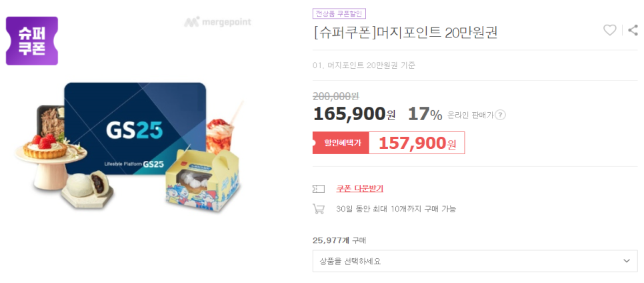Image resolution: width=644 pixels, height=283 pixels.
Task: Download coupon via 쿠폰 다운받기 link
Action: pyautogui.click(x=359, y=189)
